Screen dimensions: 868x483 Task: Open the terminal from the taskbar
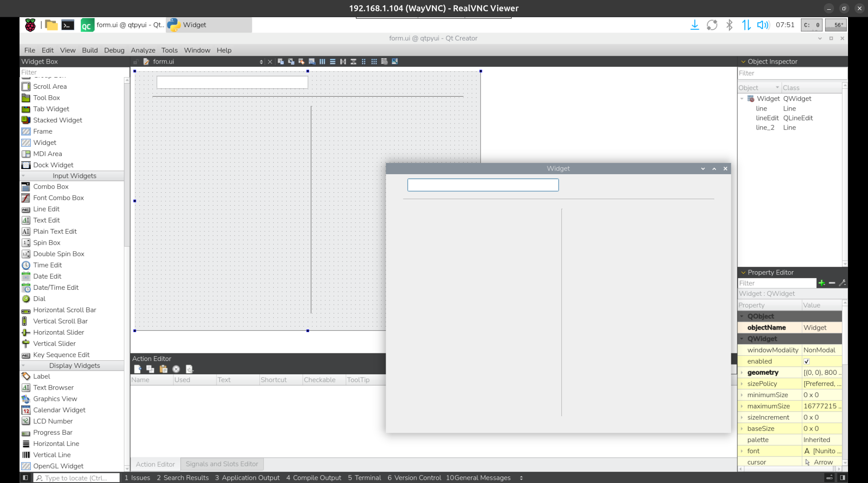[68, 25]
